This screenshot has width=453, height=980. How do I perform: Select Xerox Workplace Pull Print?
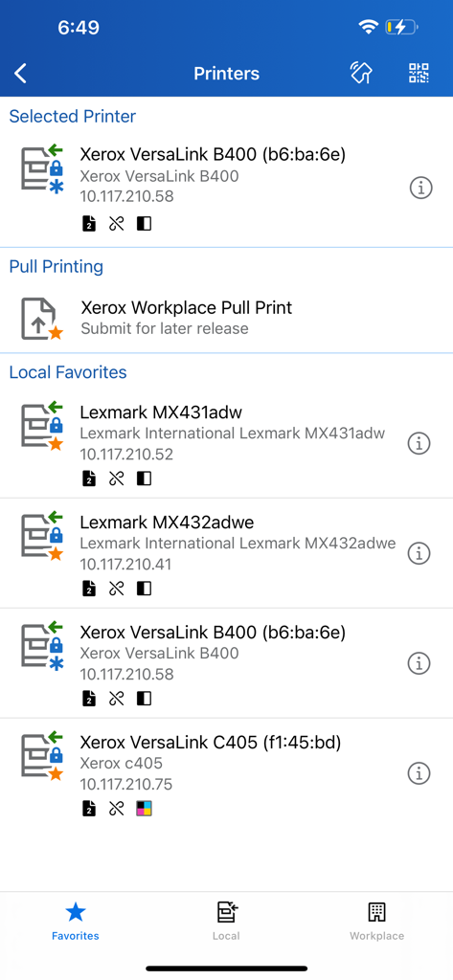[226, 318]
